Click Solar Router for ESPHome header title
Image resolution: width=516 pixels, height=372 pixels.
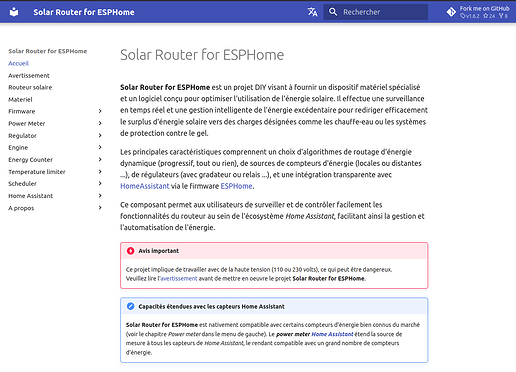pos(84,12)
